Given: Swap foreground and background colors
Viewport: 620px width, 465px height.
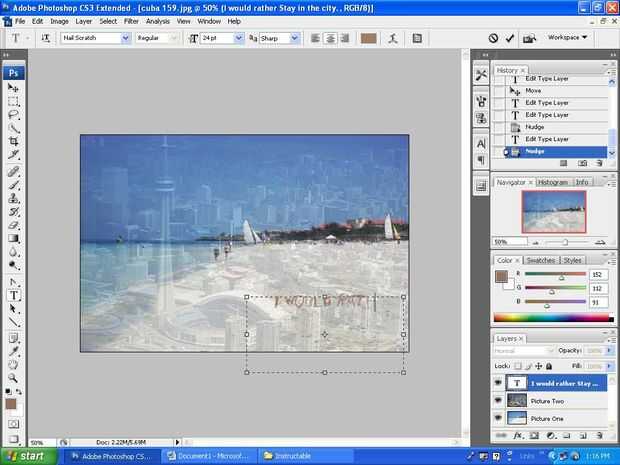Looking at the screenshot, I should click(19, 391).
